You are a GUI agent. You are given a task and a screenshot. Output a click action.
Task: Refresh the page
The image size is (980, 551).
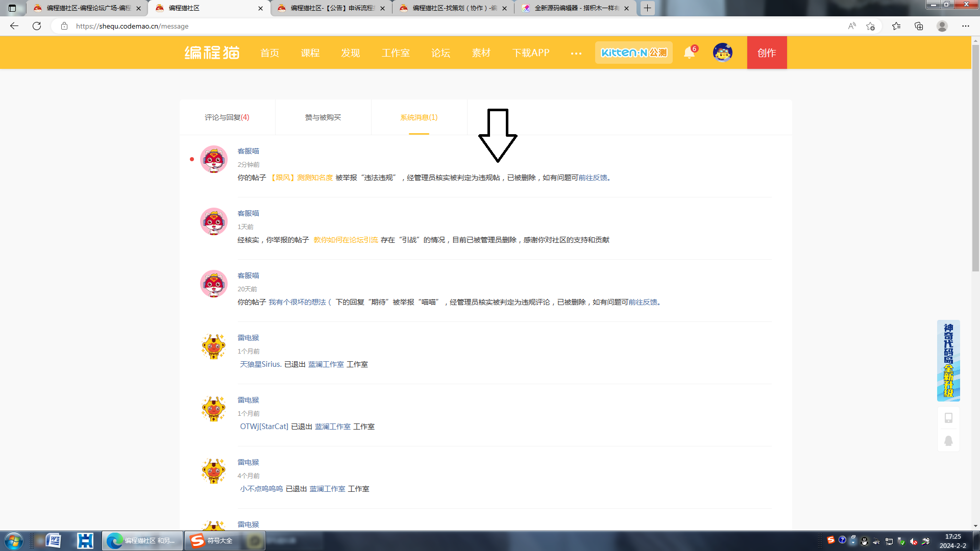coord(37,26)
